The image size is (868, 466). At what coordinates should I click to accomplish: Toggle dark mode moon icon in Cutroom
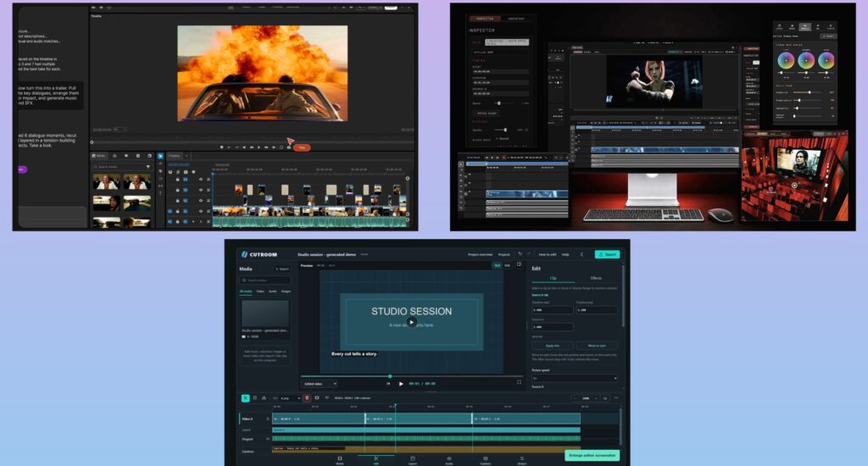581,254
